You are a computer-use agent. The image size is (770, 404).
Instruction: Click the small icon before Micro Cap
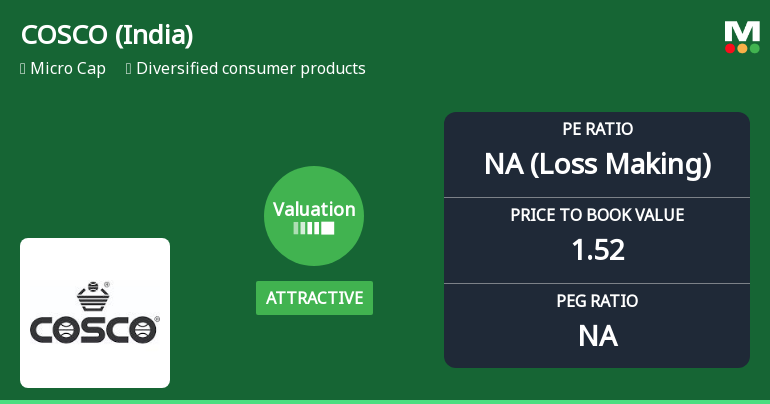coord(22,69)
